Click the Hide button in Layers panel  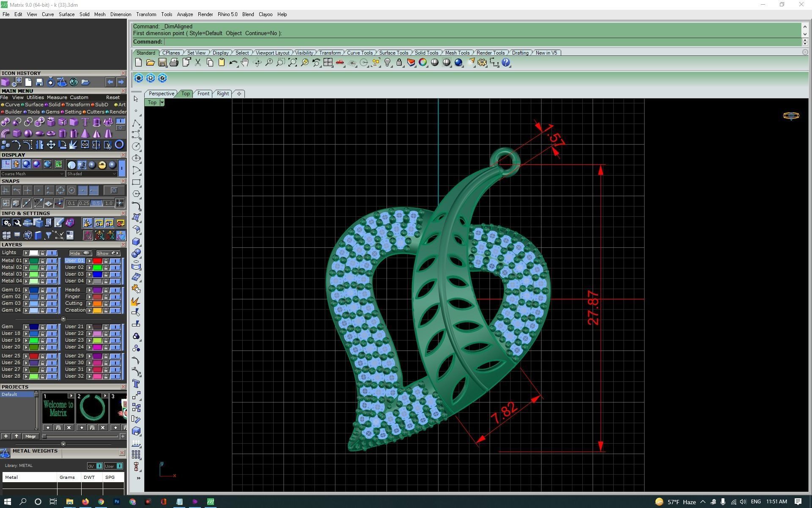[80, 253]
